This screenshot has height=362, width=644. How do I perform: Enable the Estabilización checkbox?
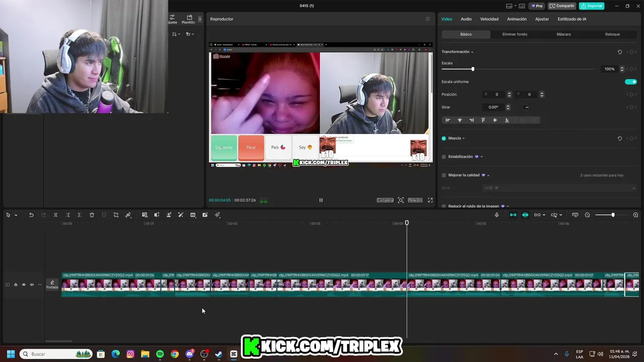point(444,157)
